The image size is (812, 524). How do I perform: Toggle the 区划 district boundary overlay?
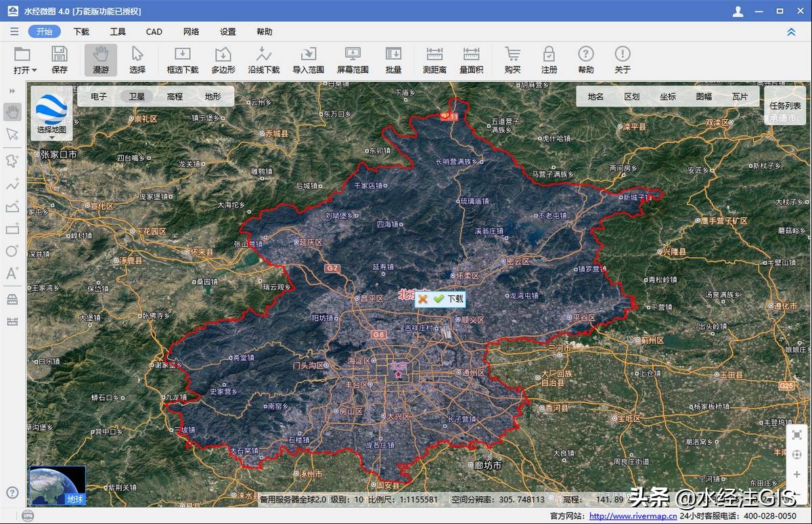pyautogui.click(x=631, y=95)
